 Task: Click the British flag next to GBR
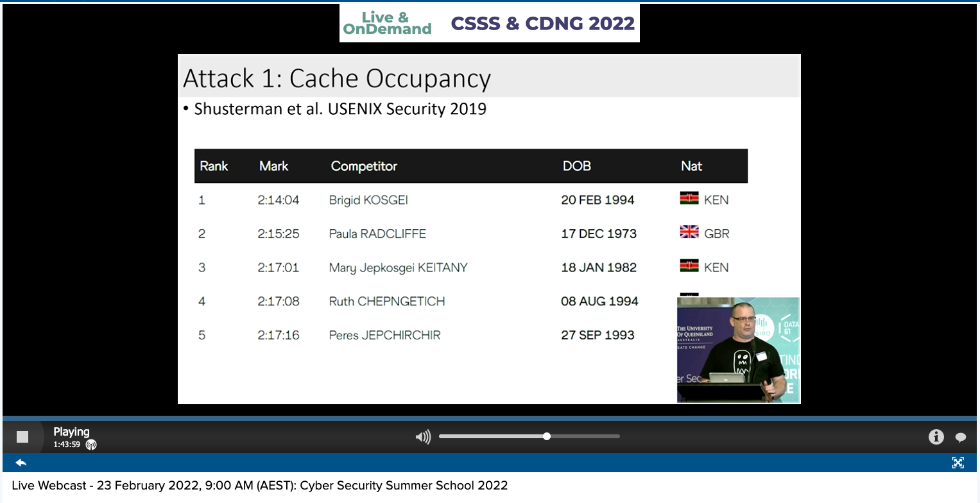(689, 232)
